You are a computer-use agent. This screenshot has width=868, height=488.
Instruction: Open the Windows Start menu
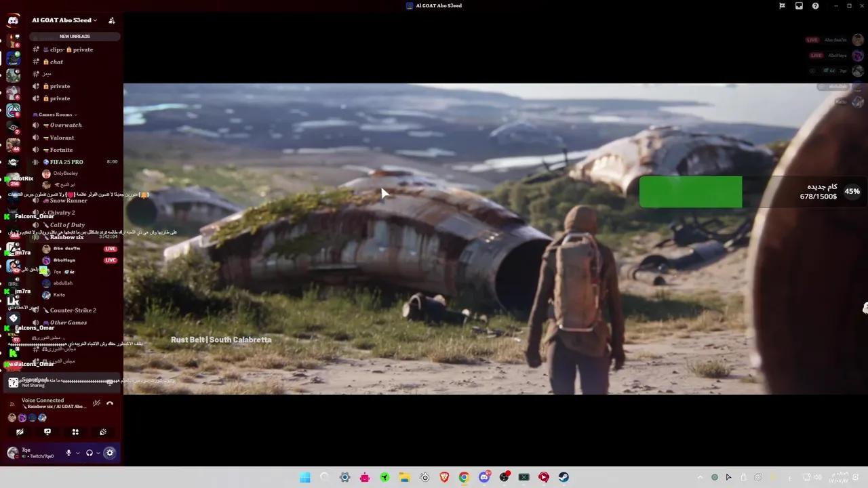tap(305, 477)
